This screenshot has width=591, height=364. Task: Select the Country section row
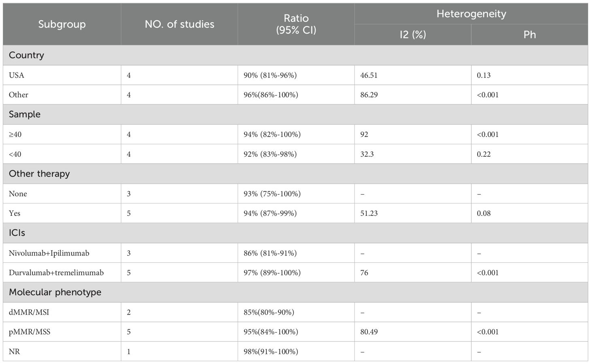click(295, 55)
